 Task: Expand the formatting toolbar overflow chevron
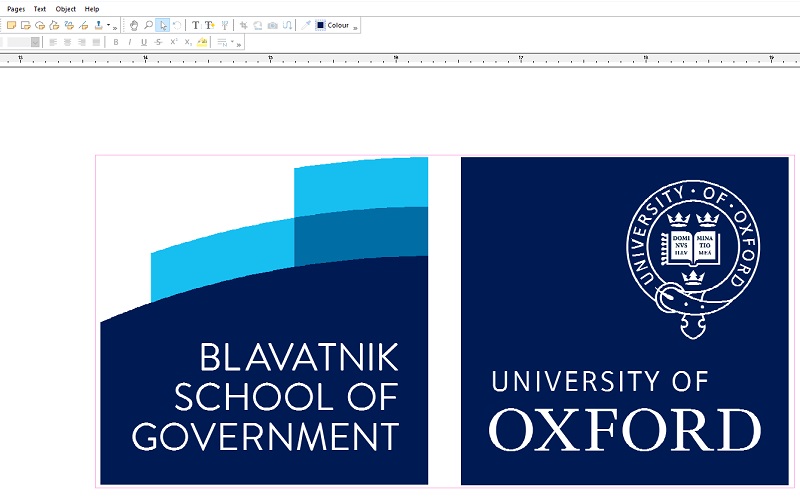[x=238, y=45]
